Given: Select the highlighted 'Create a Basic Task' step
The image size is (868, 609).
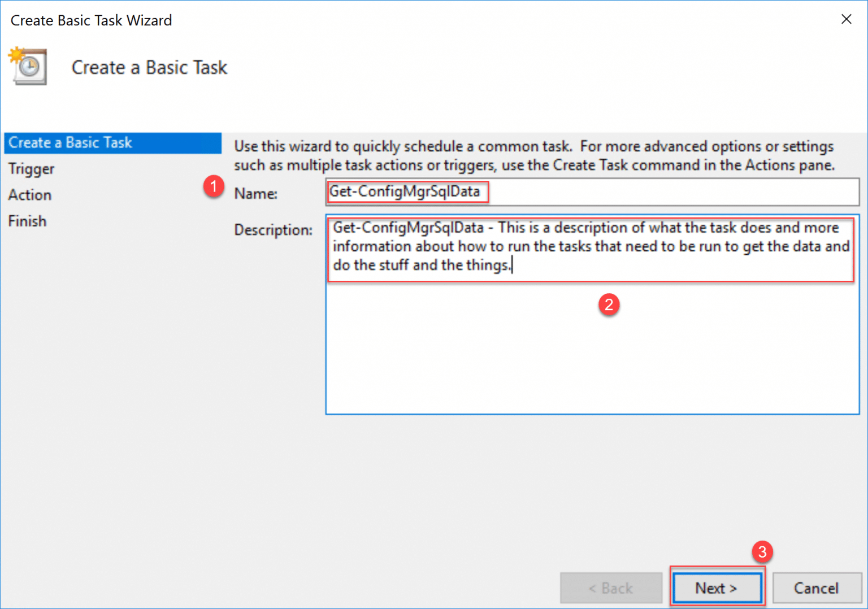Looking at the screenshot, I should tap(70, 142).
